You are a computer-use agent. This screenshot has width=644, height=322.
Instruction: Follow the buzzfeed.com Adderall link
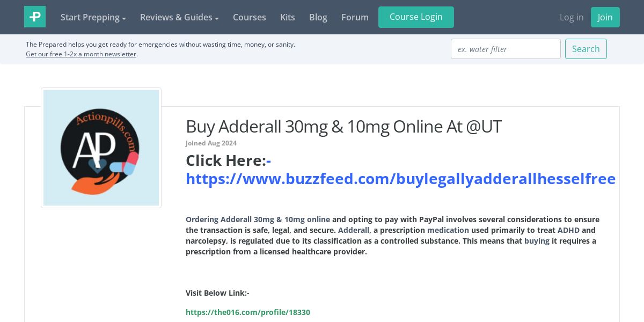click(x=400, y=178)
